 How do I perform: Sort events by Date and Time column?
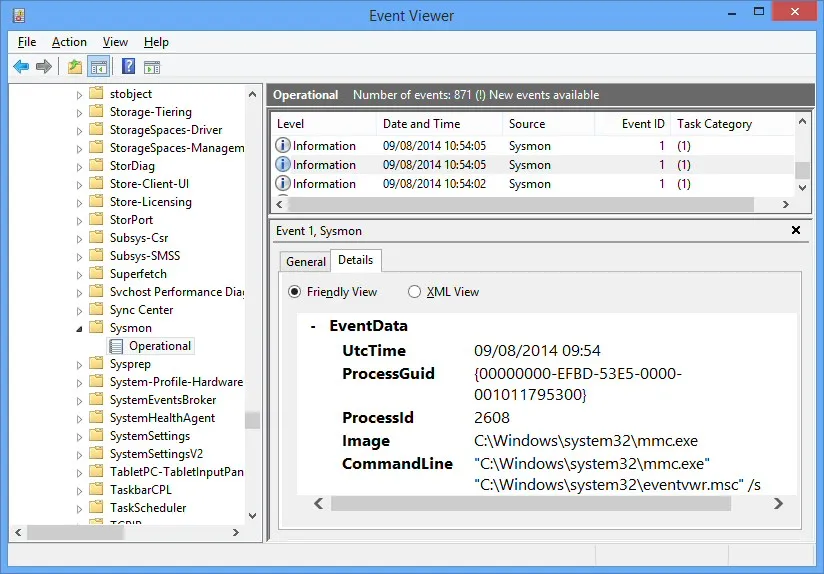pos(421,124)
